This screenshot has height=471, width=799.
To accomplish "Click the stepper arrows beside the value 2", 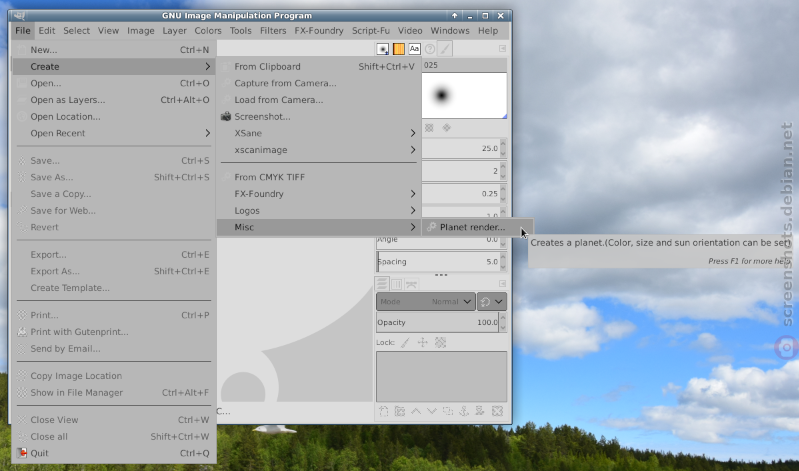I will tap(503, 171).
